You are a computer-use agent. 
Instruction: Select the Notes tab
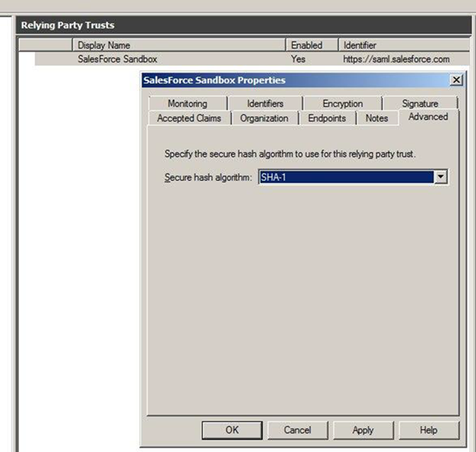click(376, 118)
